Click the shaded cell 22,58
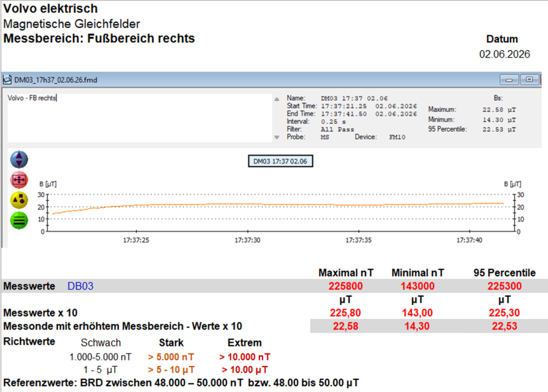548x392 pixels. coord(346,326)
